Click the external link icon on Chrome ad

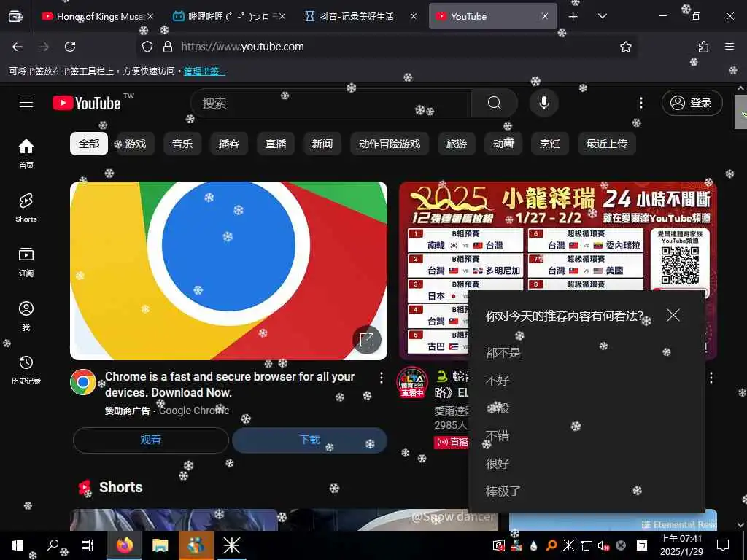coord(367,340)
